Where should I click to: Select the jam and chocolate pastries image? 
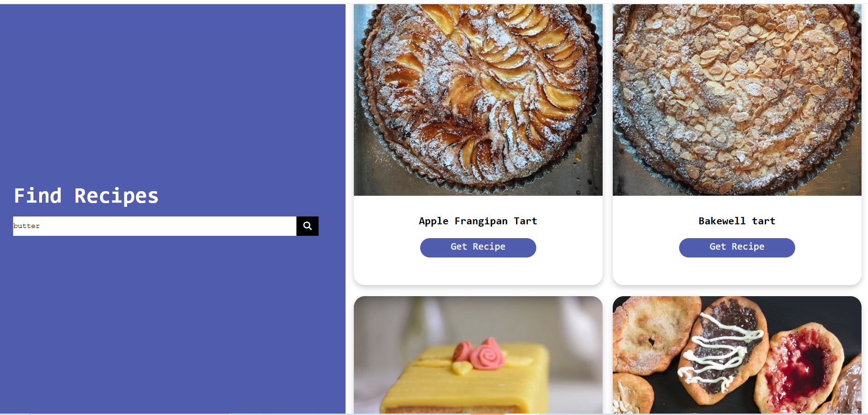pos(737,355)
